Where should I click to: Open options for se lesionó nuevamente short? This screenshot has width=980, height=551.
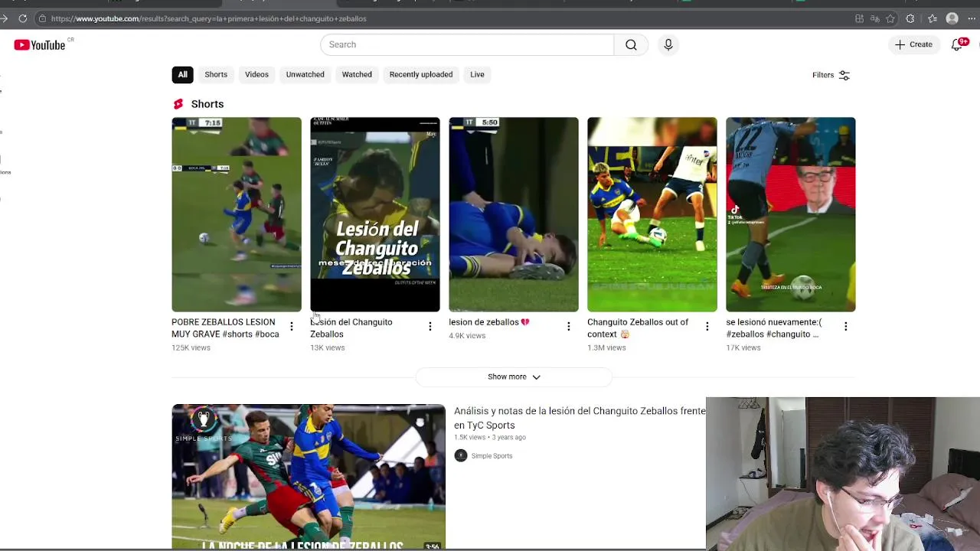[x=845, y=327]
